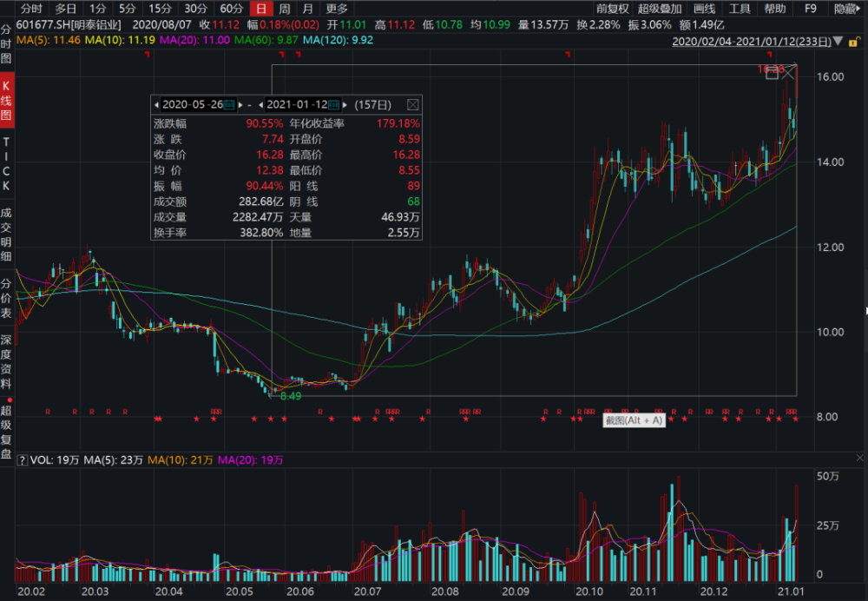Open the 2020/02/04-2021/01/12 date range link
Image resolution: width=868 pixels, height=601 pixels.
(x=752, y=42)
